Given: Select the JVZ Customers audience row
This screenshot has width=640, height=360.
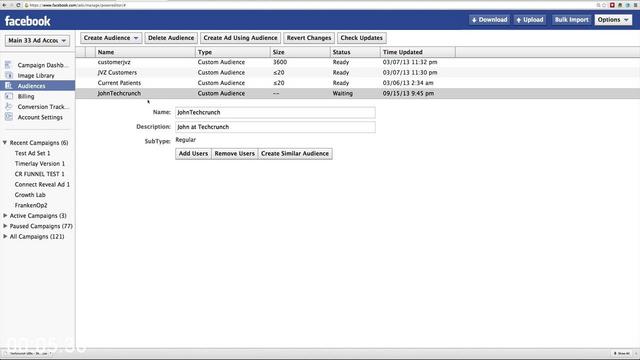Looking at the screenshot, I should tap(358, 72).
